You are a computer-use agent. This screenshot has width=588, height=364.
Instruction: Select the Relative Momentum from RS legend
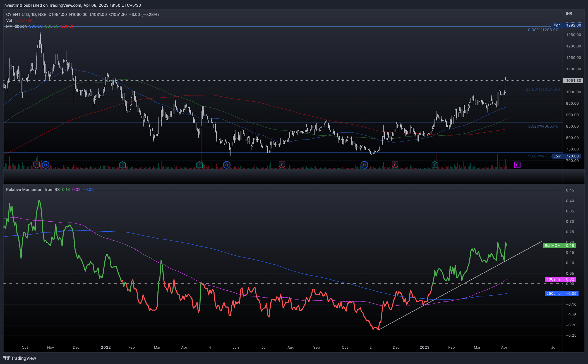(x=33, y=190)
